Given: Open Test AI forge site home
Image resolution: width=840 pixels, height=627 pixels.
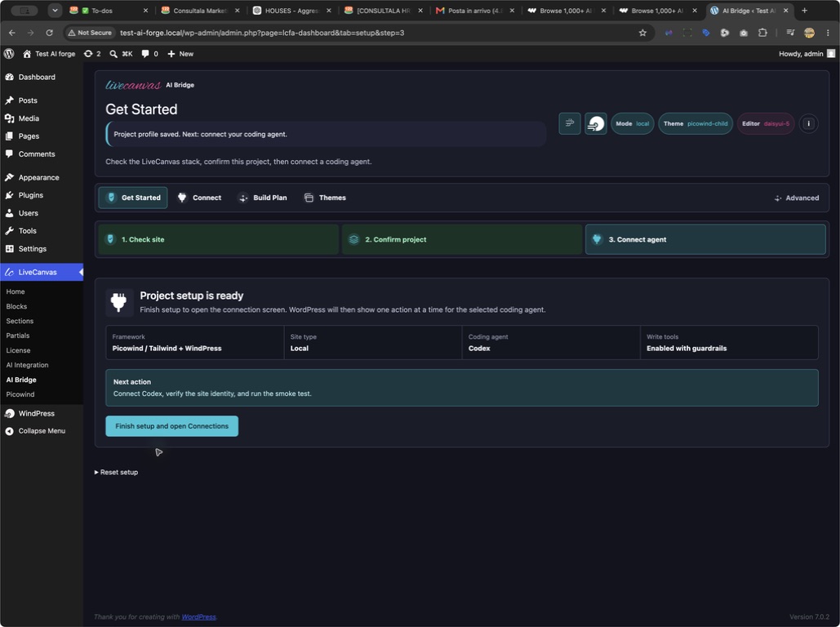Looking at the screenshot, I should click(49, 54).
